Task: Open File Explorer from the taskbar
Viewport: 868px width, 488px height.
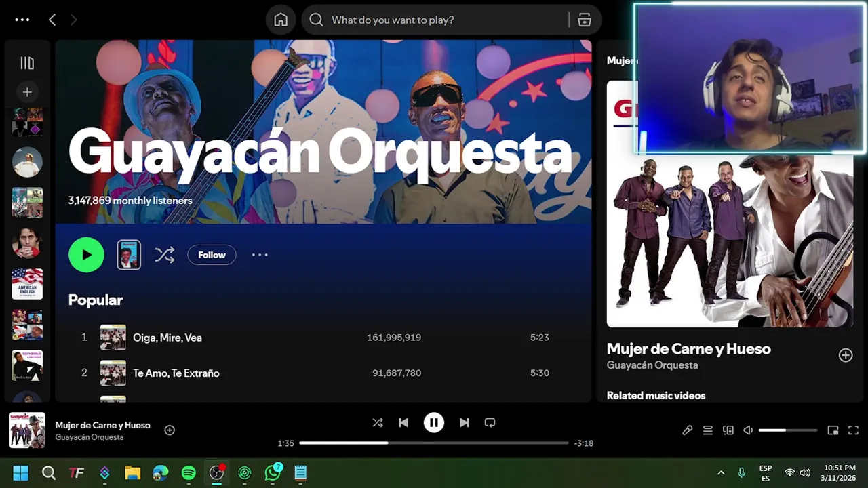Action: pos(132,472)
